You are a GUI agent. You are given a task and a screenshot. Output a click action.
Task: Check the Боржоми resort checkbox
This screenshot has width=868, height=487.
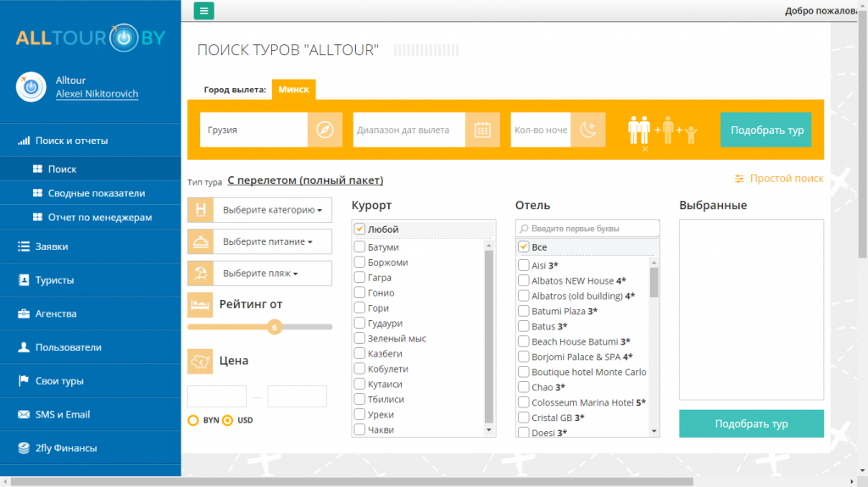[359, 262]
